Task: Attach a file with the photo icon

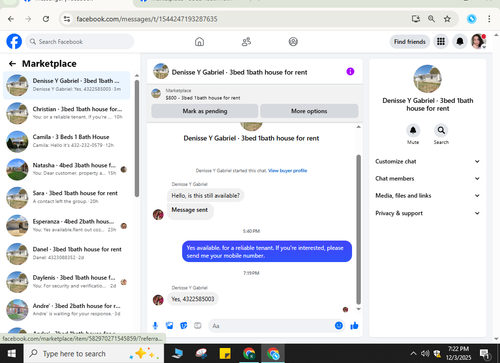Action: (170, 326)
